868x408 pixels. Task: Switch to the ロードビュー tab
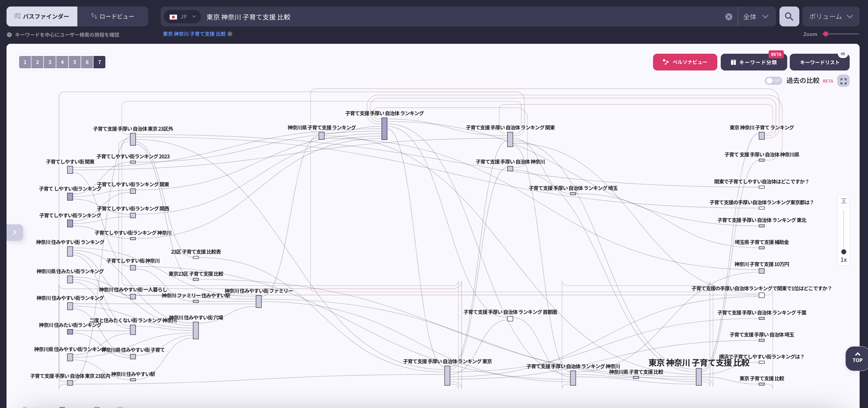point(113,16)
